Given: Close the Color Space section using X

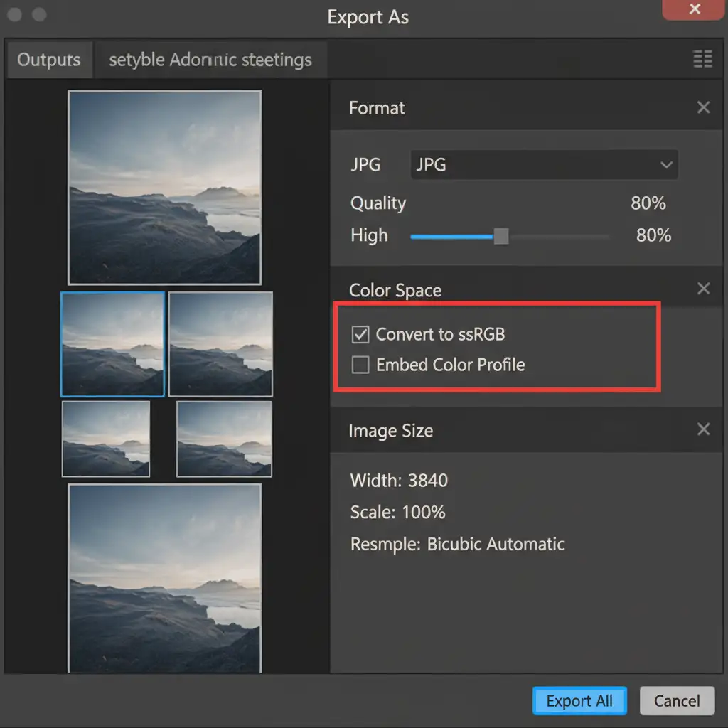Looking at the screenshot, I should 703,289.
